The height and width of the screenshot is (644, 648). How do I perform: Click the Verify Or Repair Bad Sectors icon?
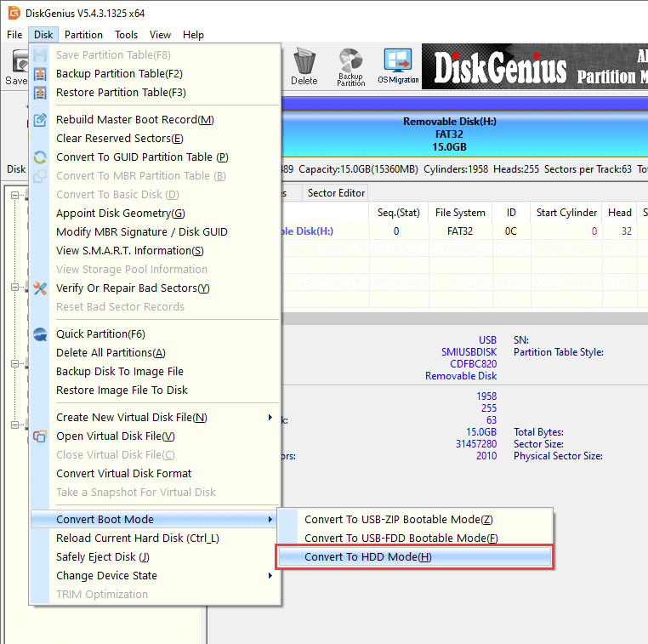point(40,288)
